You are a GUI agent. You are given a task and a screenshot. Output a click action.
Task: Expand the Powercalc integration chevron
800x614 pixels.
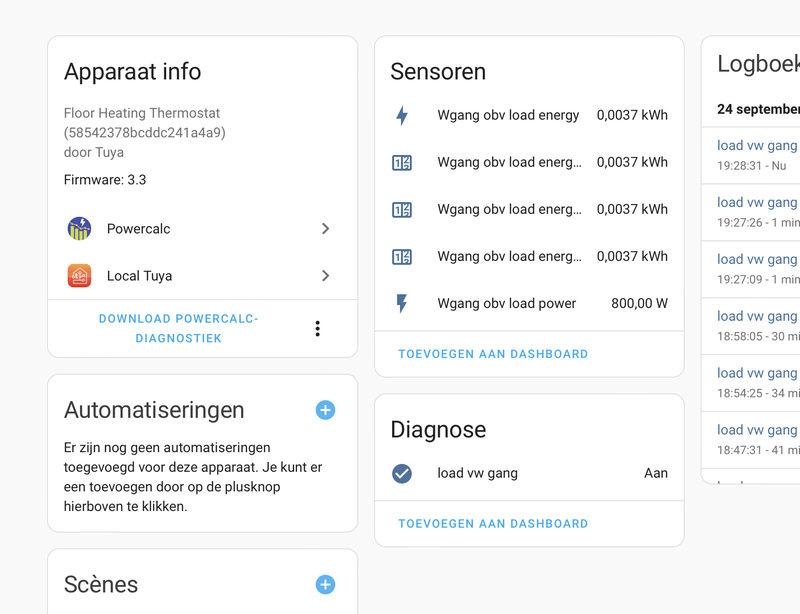(x=325, y=229)
